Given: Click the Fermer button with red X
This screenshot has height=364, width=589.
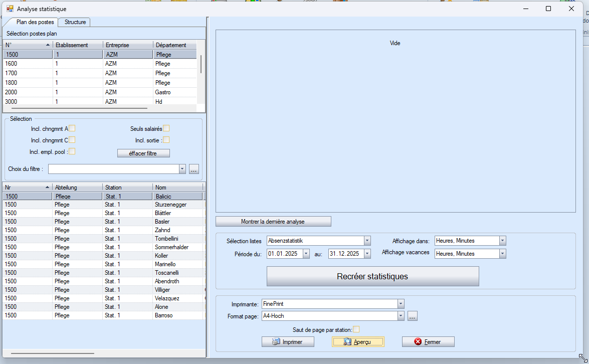Looking at the screenshot, I should (428, 342).
